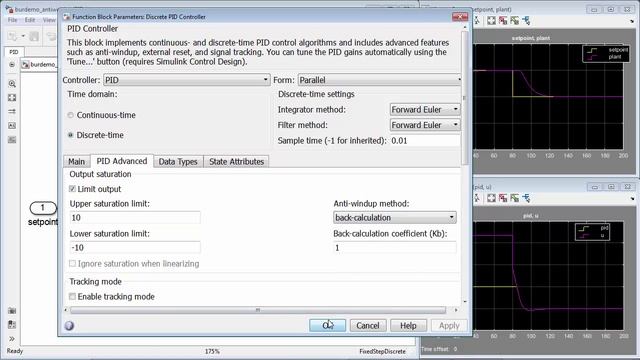The height and width of the screenshot is (360, 640).
Task: Click the lowest icon above the chevrons in the left palette
Action: tap(12, 325)
